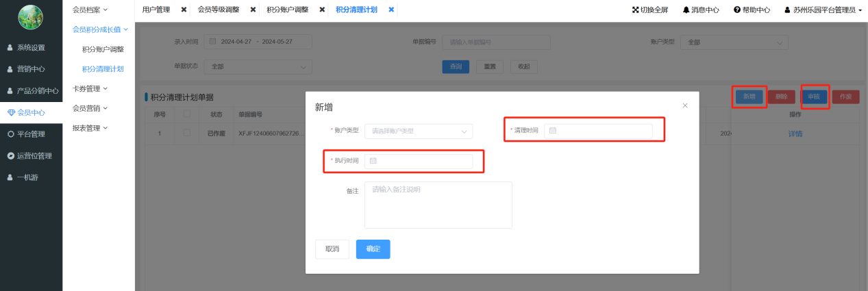Open 积分账户调整 submenu item

(x=103, y=49)
